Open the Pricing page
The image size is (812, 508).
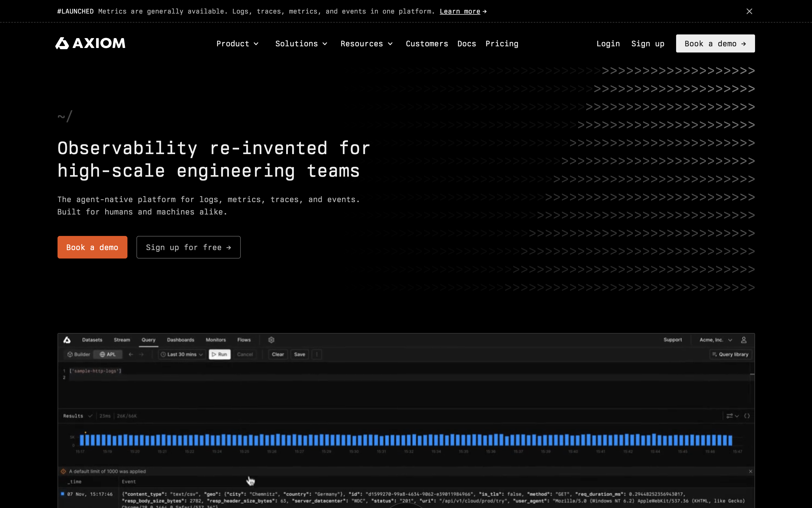(502, 44)
